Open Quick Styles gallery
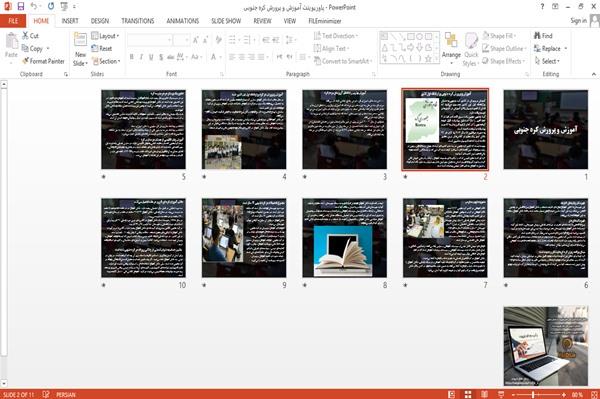 (x=471, y=49)
